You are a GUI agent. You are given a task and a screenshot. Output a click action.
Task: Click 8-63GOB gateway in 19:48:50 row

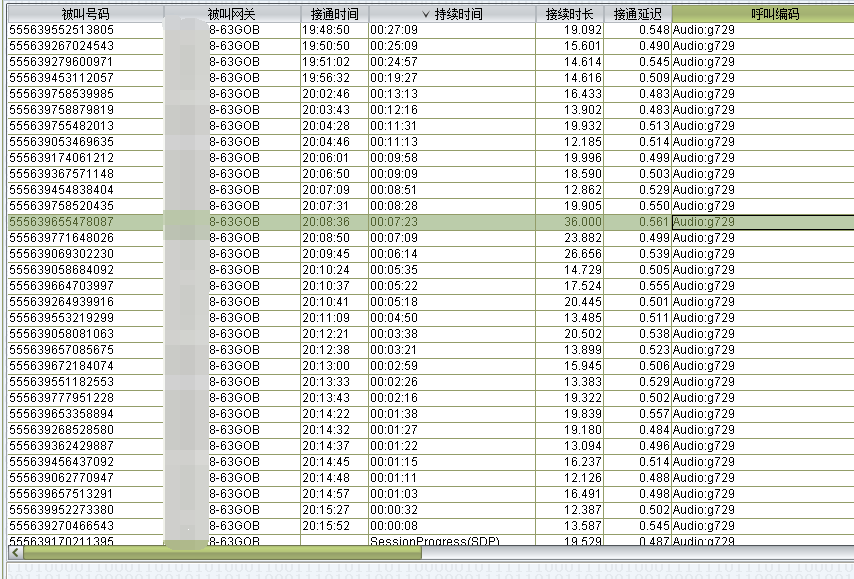pyautogui.click(x=234, y=30)
